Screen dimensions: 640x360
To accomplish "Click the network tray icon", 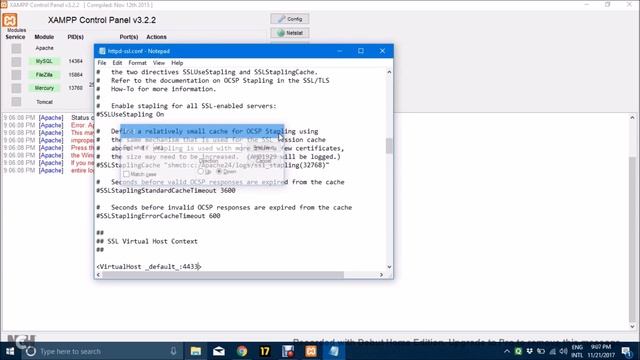I will click(553, 351).
